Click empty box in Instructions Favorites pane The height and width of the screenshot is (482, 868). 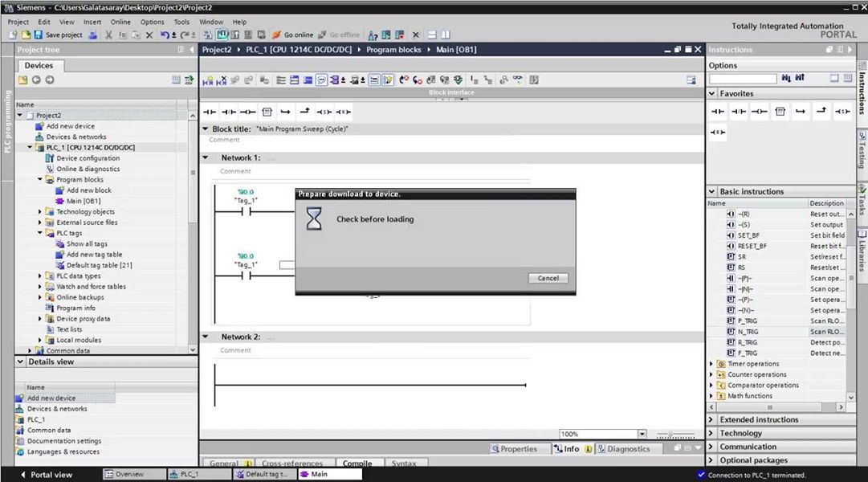[780, 112]
